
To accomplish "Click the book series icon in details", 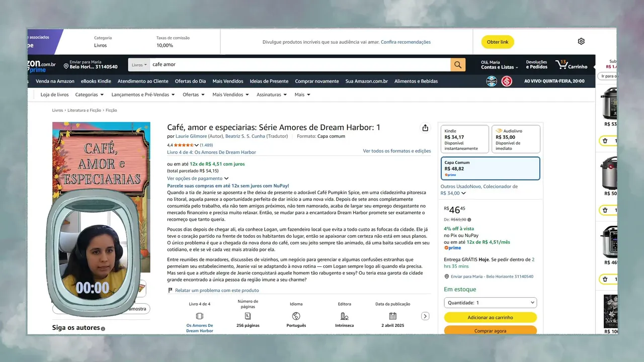I will 199,316.
